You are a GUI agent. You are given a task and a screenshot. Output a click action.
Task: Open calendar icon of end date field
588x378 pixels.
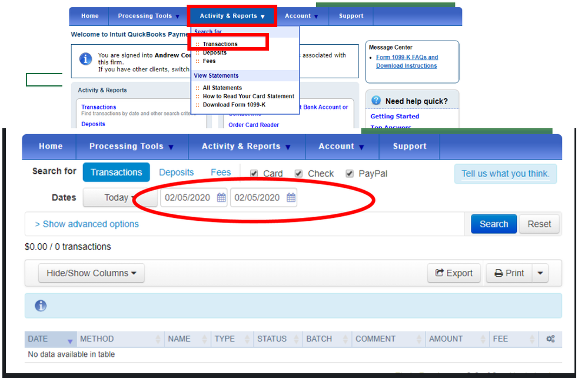click(291, 198)
